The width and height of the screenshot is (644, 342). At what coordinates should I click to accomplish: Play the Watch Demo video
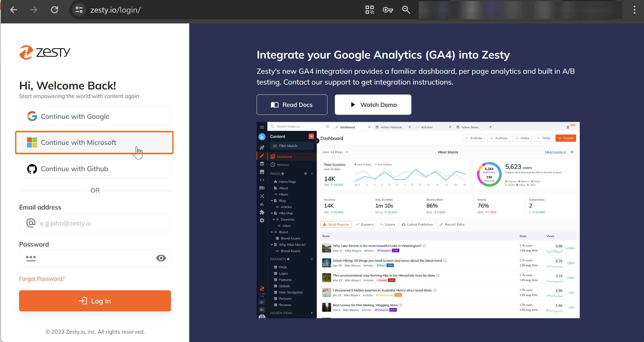pos(373,105)
